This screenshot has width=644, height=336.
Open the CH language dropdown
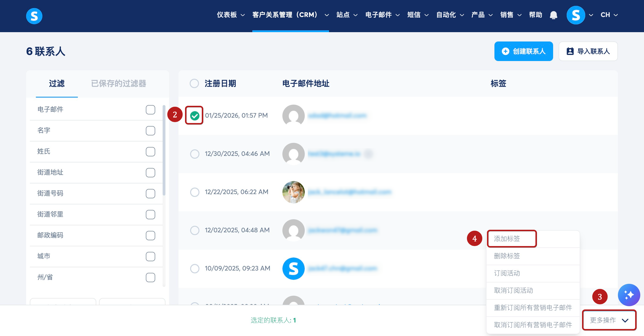609,15
